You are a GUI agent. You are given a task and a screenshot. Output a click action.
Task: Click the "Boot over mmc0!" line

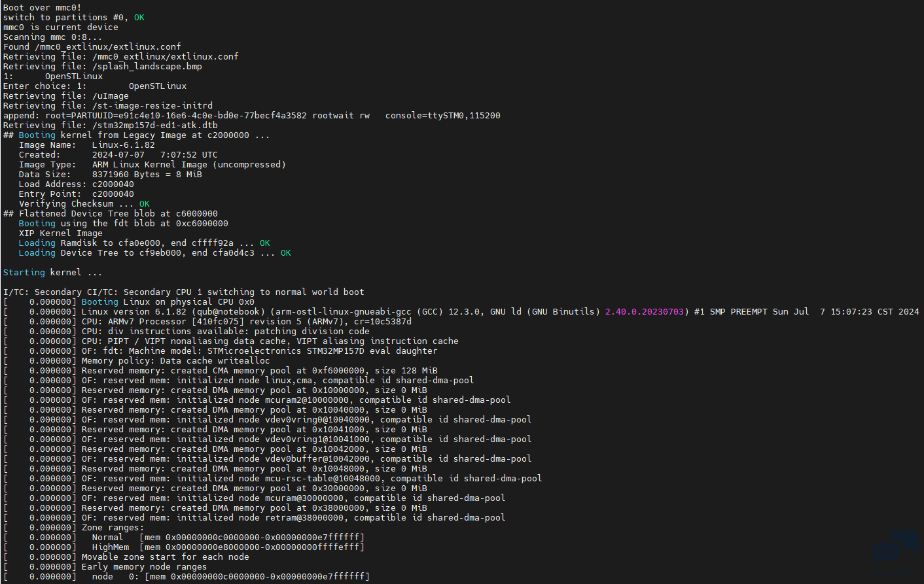(x=43, y=8)
